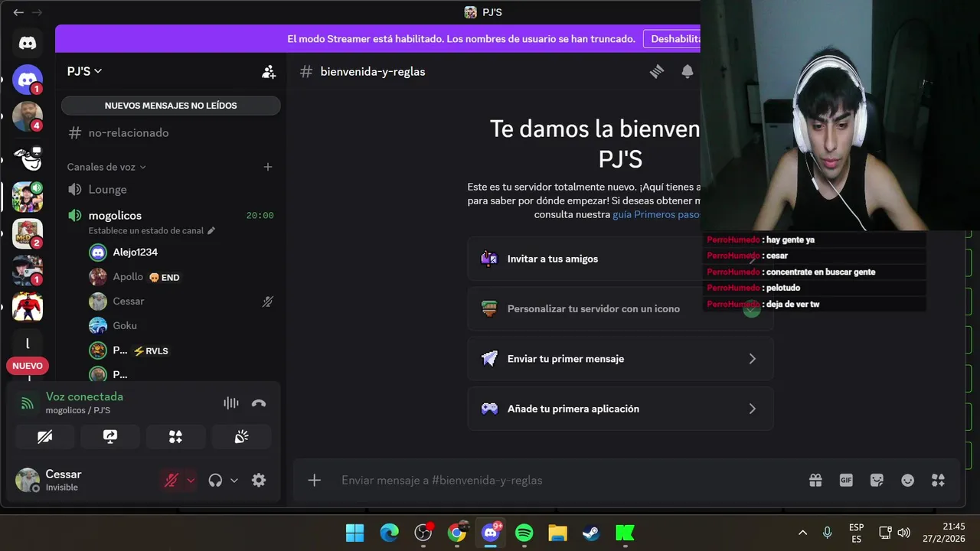Image resolution: width=980 pixels, height=551 pixels.
Task: Open user settings gear
Action: coord(259,480)
